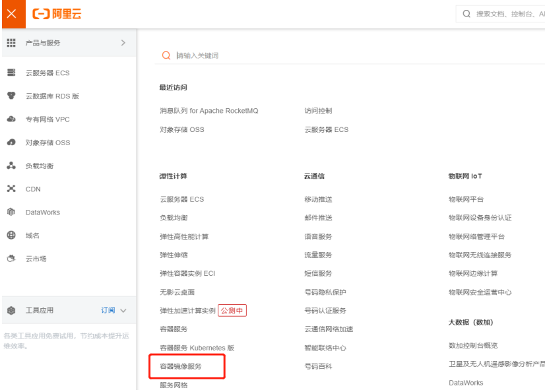Viewport: 545px width, 392px height.
Task: Open 容器服务 Kubernetes 版
Action: [x=197, y=348]
